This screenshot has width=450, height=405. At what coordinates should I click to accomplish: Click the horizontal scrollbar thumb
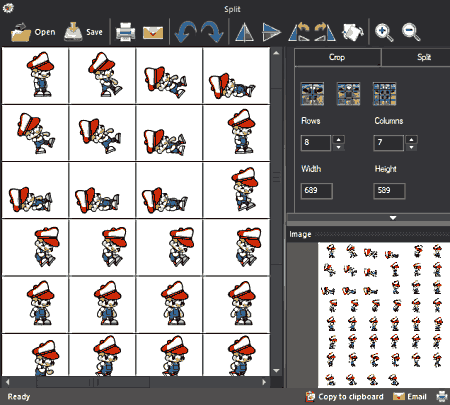click(x=93, y=382)
